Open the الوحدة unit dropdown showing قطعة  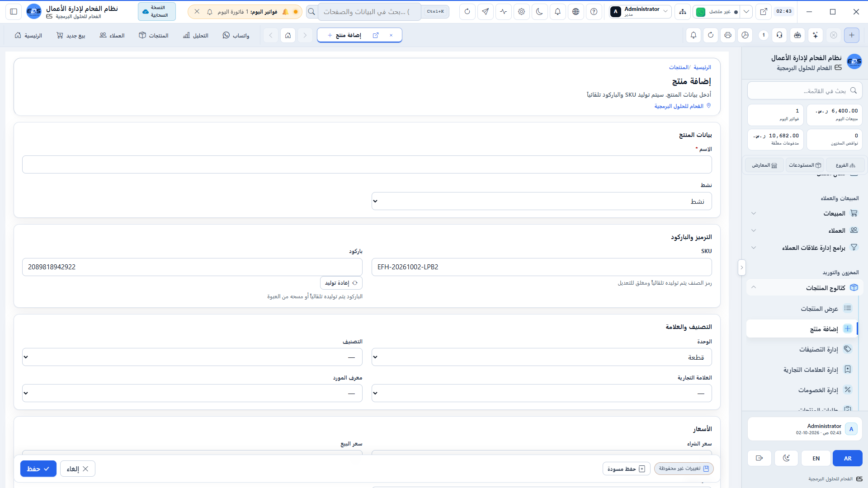(x=542, y=357)
